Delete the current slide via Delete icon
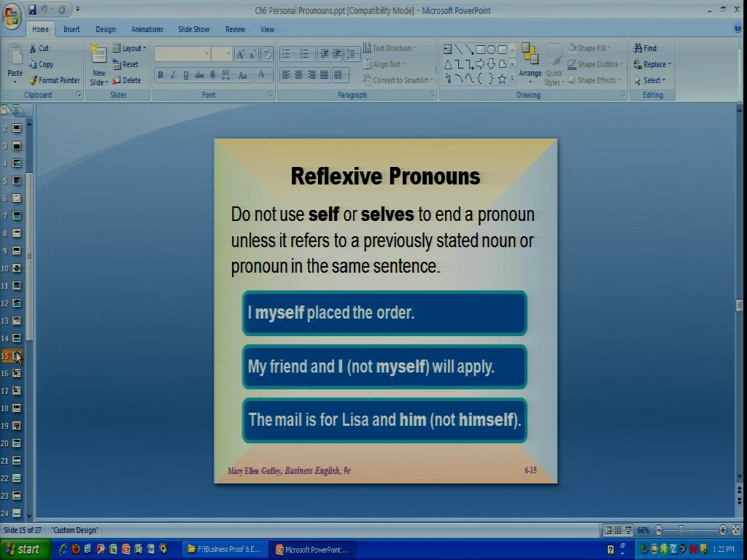The height and width of the screenshot is (560, 747). pyautogui.click(x=126, y=80)
